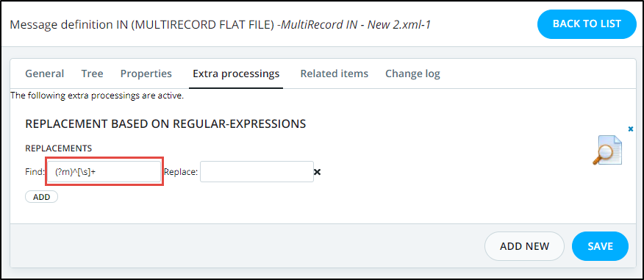Go back with BACK TO LIST button
Image resolution: width=644 pixels, height=280 pixels.
click(587, 24)
